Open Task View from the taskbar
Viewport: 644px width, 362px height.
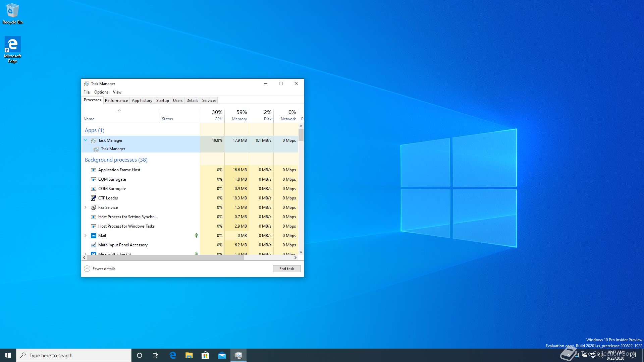point(156,355)
